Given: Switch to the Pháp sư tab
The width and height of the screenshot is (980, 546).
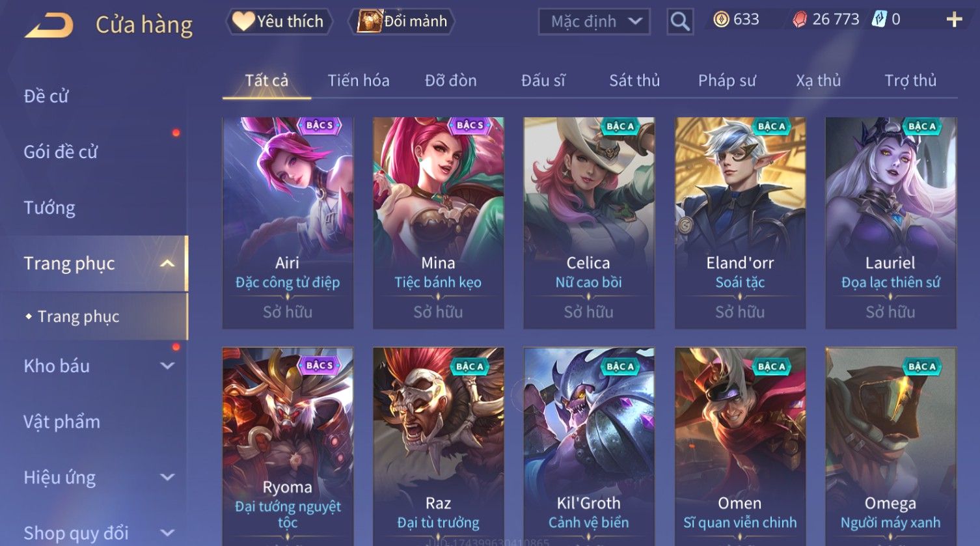Looking at the screenshot, I should click(727, 81).
